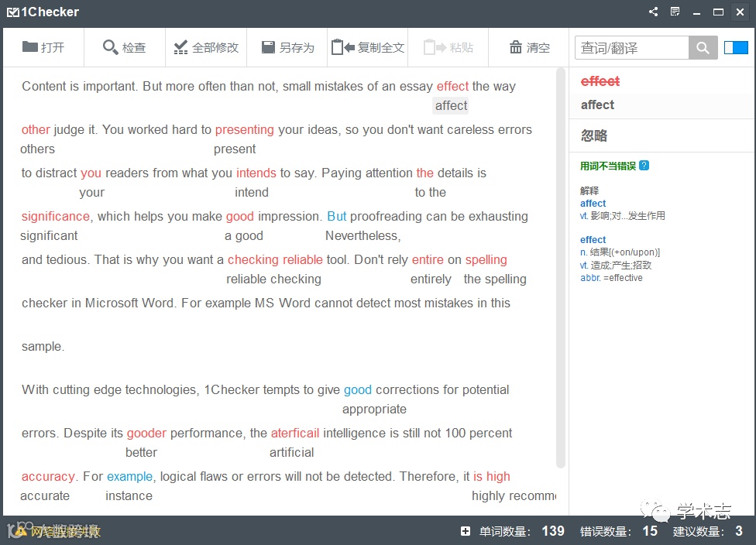Click the blue word 'example'

coord(129,477)
